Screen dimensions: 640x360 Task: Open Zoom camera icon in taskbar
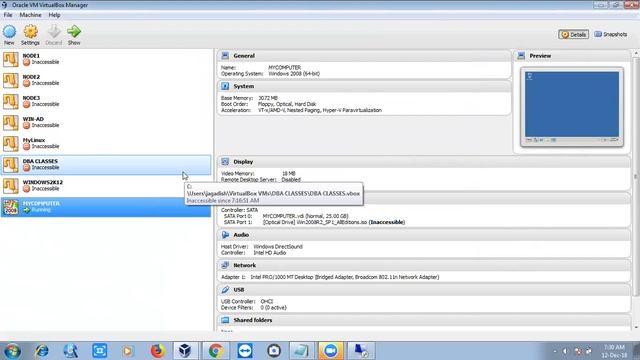331,351
